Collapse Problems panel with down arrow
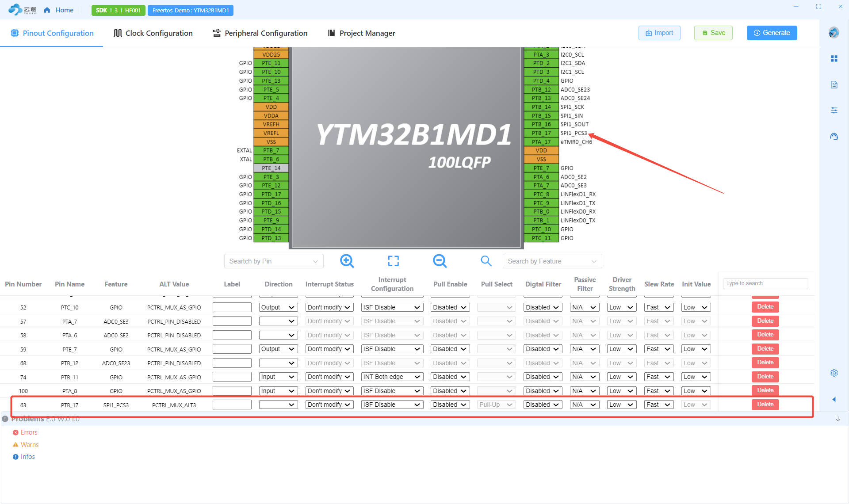The image size is (849, 504). click(x=838, y=419)
